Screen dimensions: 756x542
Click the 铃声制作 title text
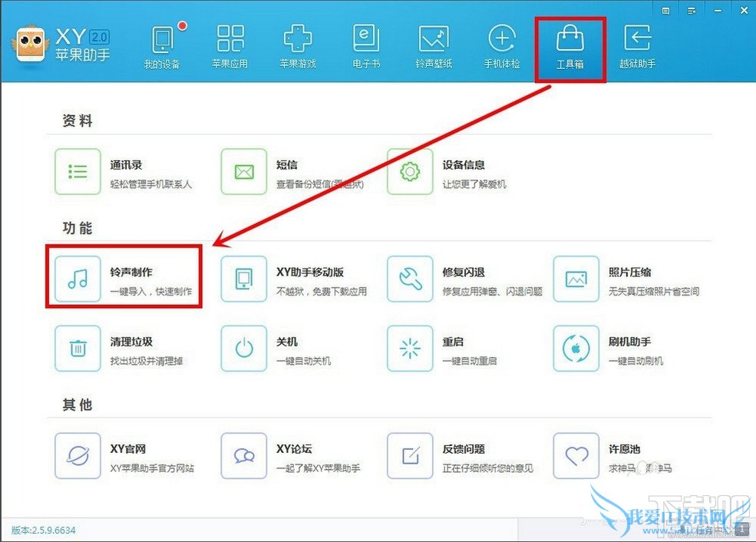pos(131,272)
